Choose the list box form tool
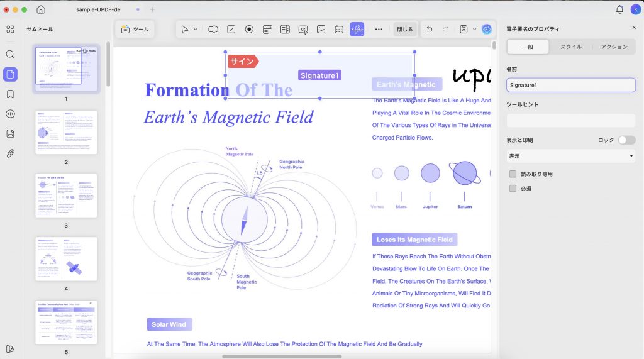644x359 pixels. point(285,29)
